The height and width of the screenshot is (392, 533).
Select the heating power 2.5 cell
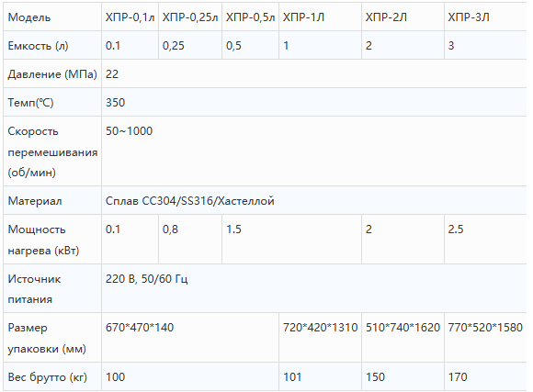(485, 239)
